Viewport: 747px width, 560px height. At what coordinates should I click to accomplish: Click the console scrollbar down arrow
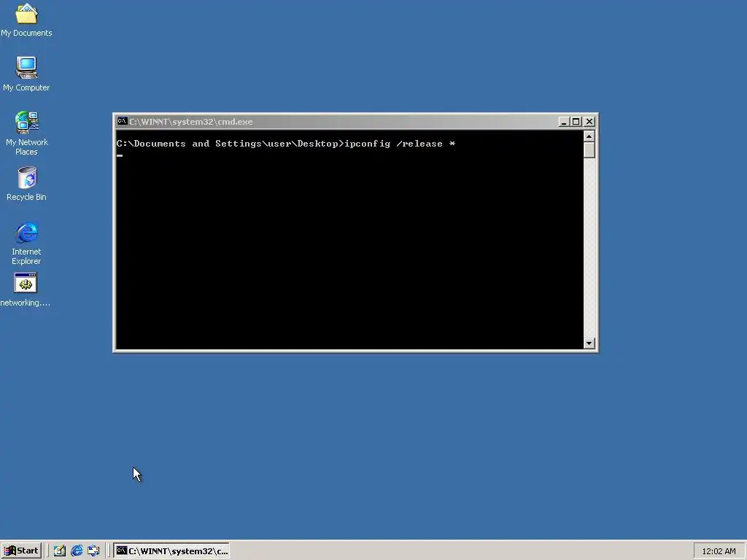[x=589, y=343]
